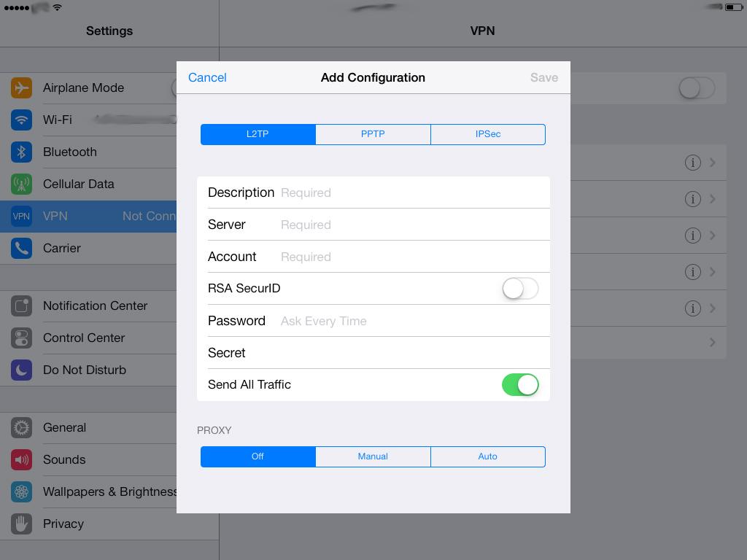This screenshot has width=747, height=560.
Task: Enable the RSA SecurID switch
Action: [520, 289]
